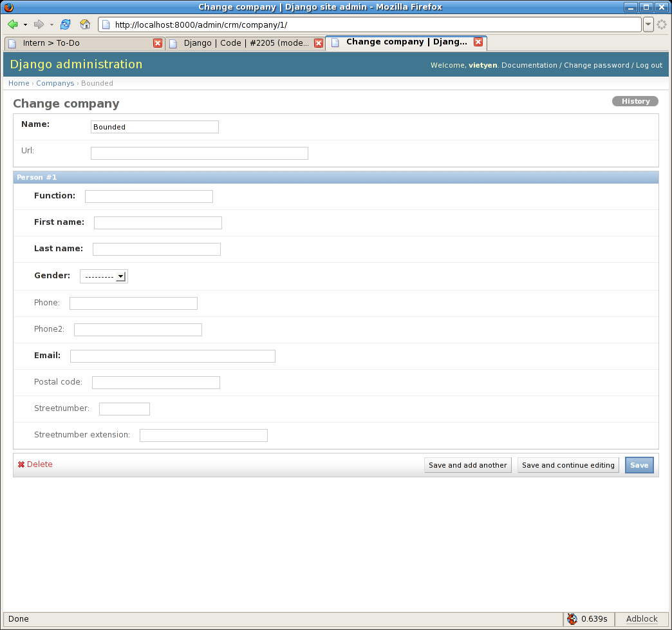Viewport: 672px width, 630px height.
Task: Open the Back history dropdown arrow
Action: [x=25, y=25]
